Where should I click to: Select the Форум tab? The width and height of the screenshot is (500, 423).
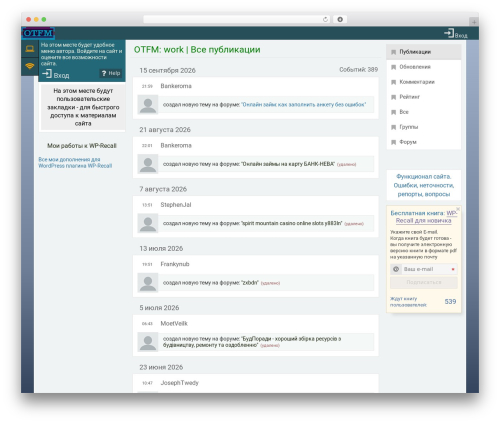424,142
